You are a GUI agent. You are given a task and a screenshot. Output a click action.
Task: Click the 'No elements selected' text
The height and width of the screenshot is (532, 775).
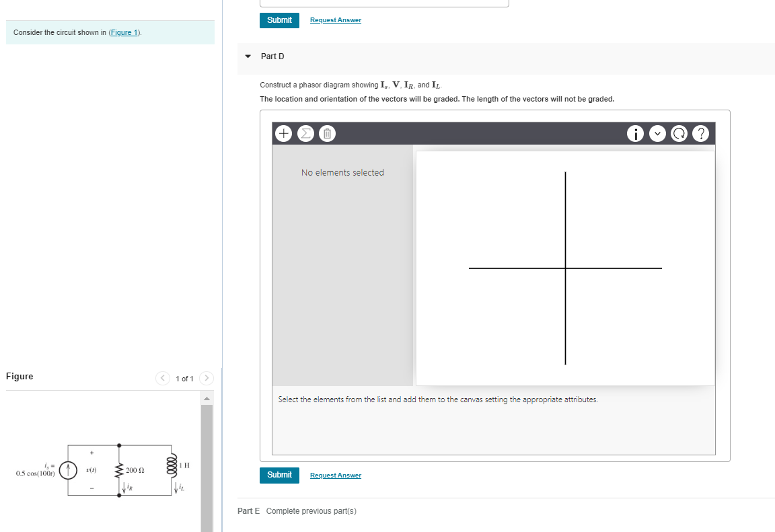(x=342, y=172)
